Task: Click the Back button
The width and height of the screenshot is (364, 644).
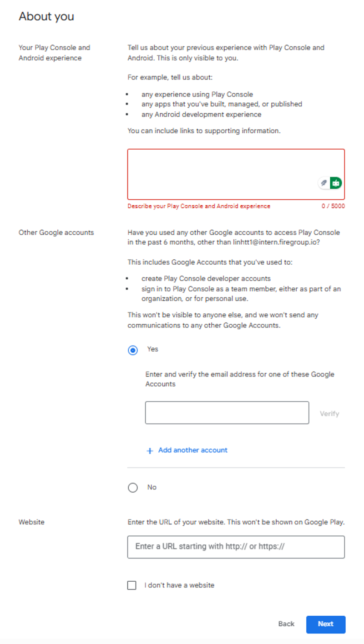Action: (286, 624)
